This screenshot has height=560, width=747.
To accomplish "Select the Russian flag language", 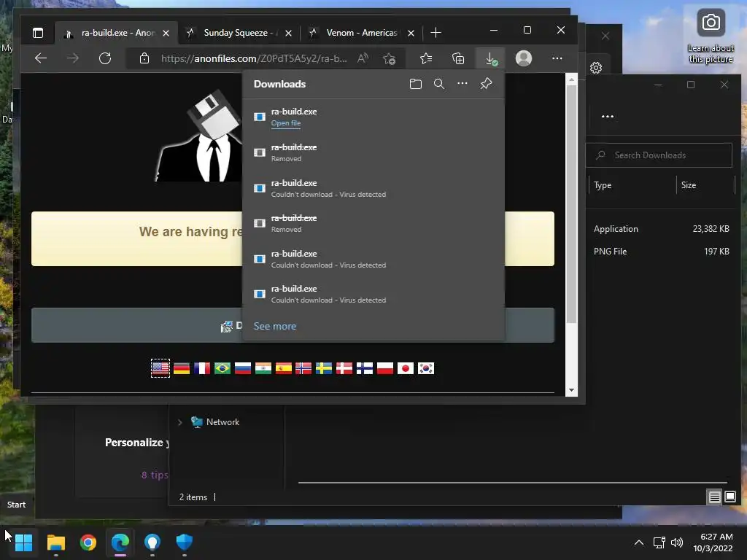I will click(x=243, y=368).
